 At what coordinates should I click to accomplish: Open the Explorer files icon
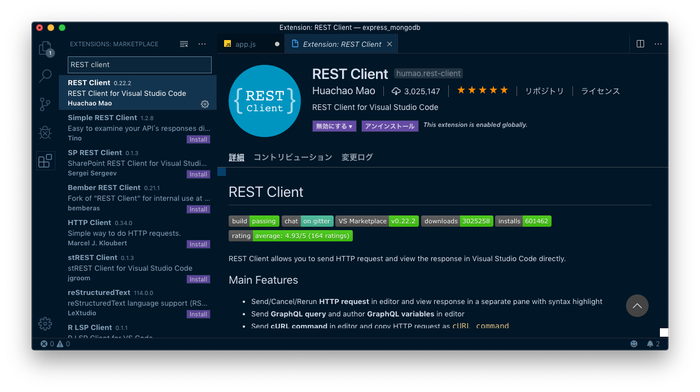[46, 48]
